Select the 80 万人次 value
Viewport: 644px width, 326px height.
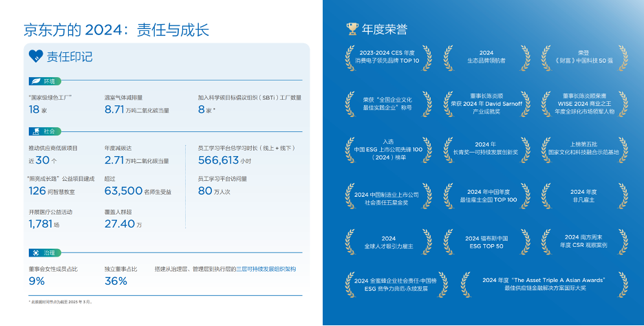point(214,191)
